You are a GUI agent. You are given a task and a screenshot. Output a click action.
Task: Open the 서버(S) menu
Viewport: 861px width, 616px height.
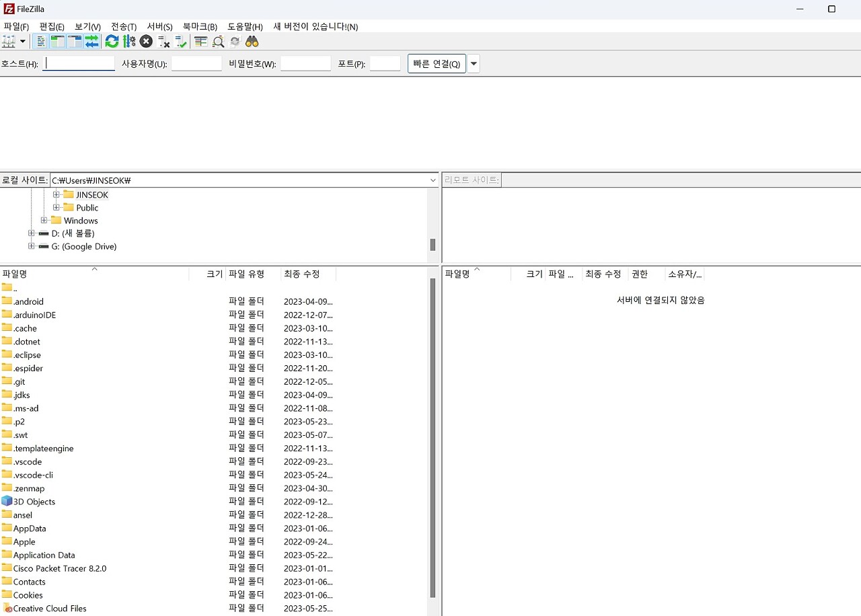[159, 27]
